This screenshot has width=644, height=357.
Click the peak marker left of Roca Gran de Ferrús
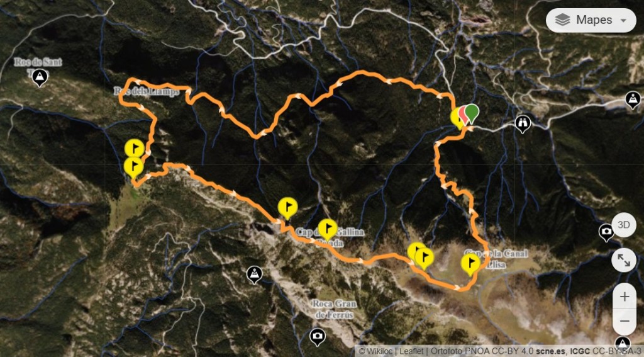[x=254, y=274]
